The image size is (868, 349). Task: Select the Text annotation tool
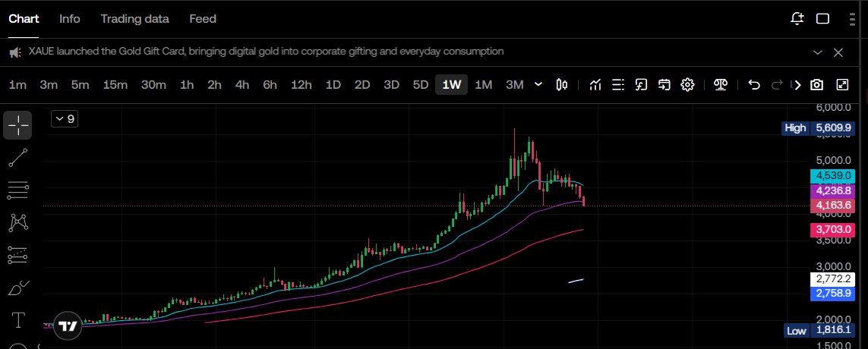pyautogui.click(x=17, y=319)
